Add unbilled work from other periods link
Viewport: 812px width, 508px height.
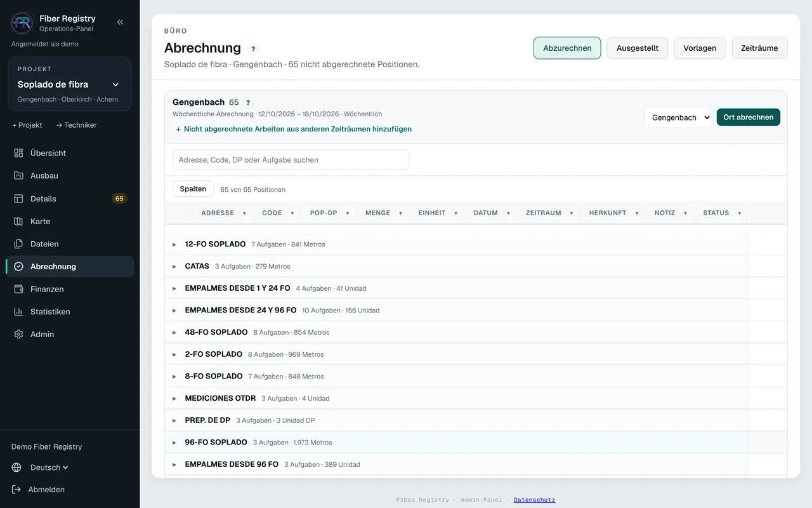(294, 129)
